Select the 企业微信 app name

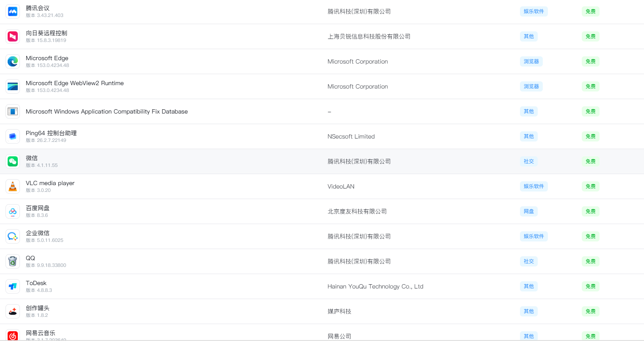38,233
